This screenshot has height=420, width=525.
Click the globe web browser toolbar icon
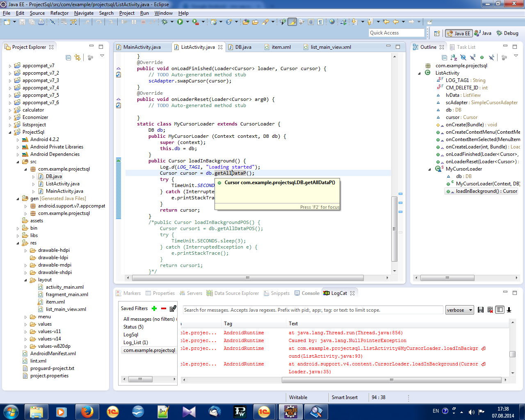[332, 22]
